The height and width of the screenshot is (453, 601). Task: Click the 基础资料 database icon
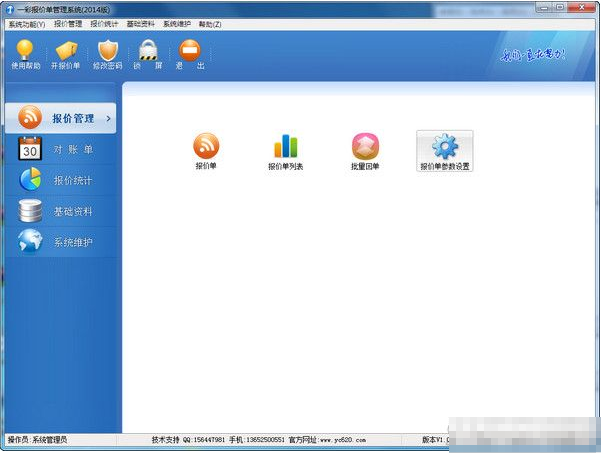tap(30, 211)
